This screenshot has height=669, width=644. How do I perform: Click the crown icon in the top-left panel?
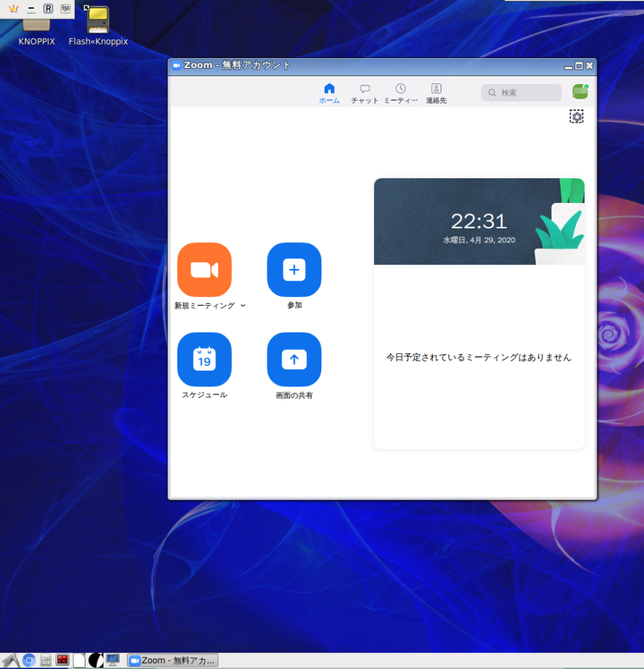(13, 9)
